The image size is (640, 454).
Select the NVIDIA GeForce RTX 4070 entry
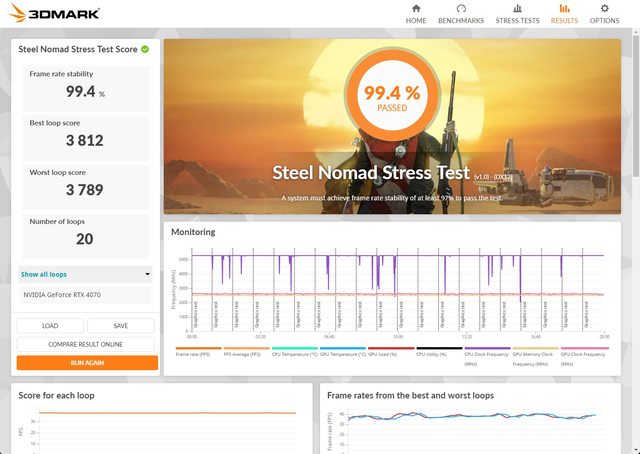tap(85, 295)
